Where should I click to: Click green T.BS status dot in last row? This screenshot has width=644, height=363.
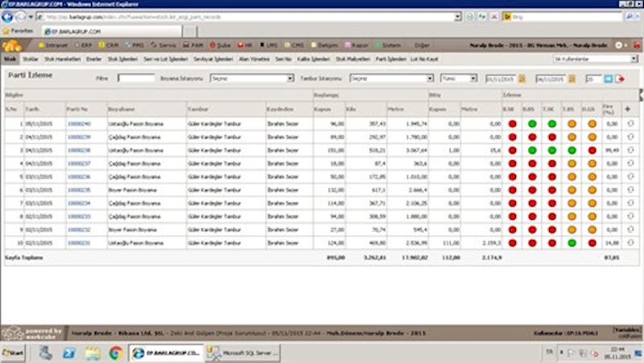(x=572, y=242)
